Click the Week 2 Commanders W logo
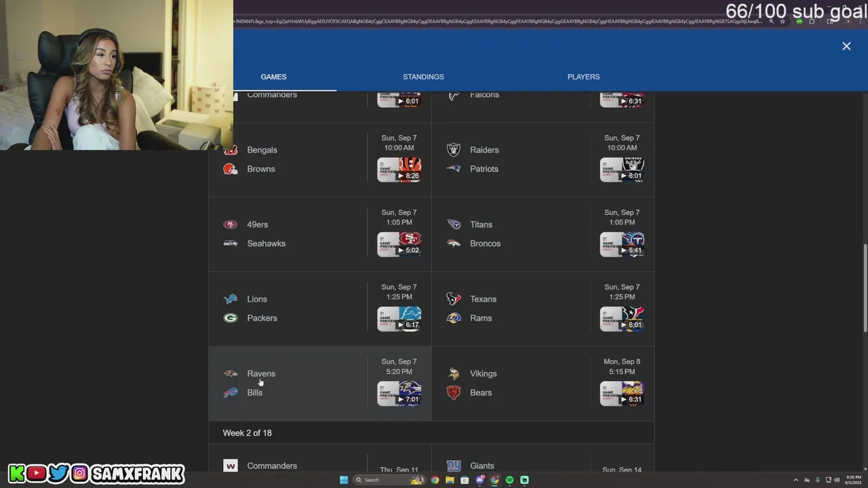Viewport: 868px width, 488px height. coord(231,466)
